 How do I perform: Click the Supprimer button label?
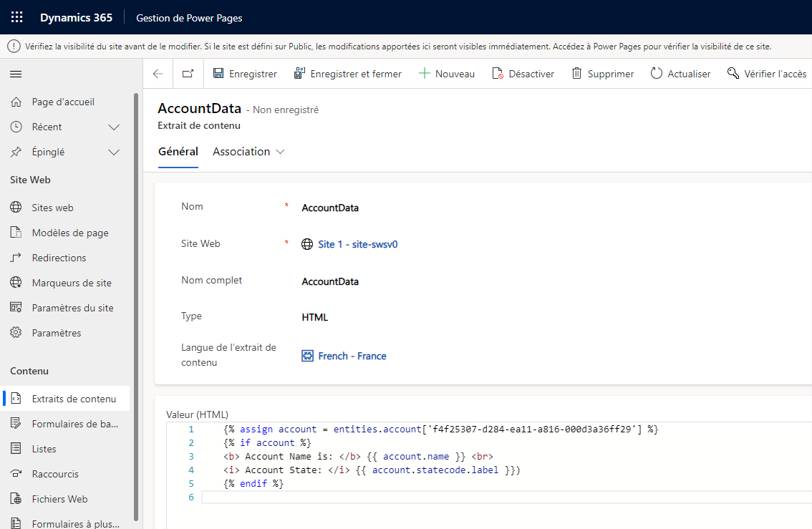(x=611, y=74)
